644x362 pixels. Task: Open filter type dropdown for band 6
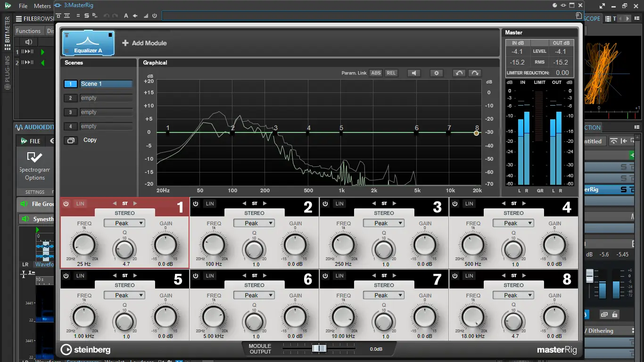(x=254, y=295)
